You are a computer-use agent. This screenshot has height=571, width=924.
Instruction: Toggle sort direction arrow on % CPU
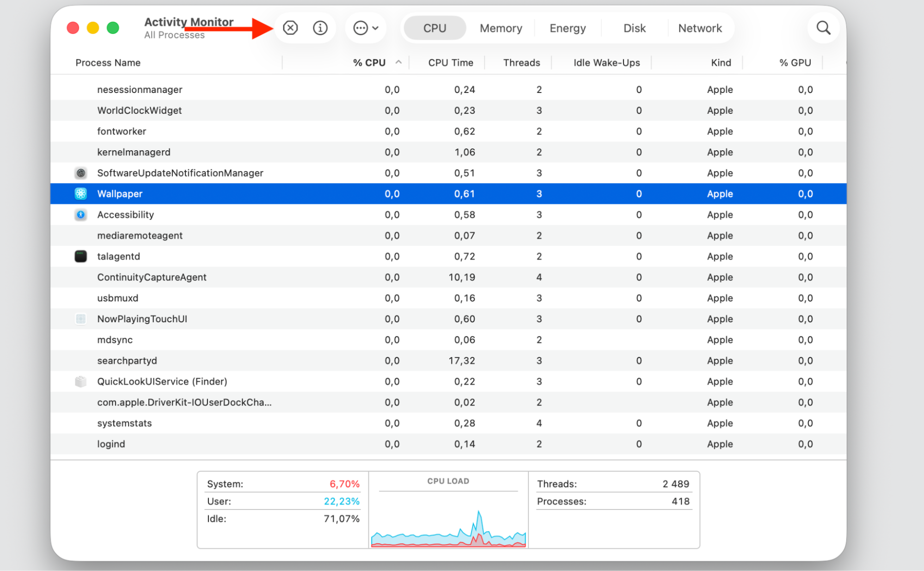pyautogui.click(x=398, y=62)
